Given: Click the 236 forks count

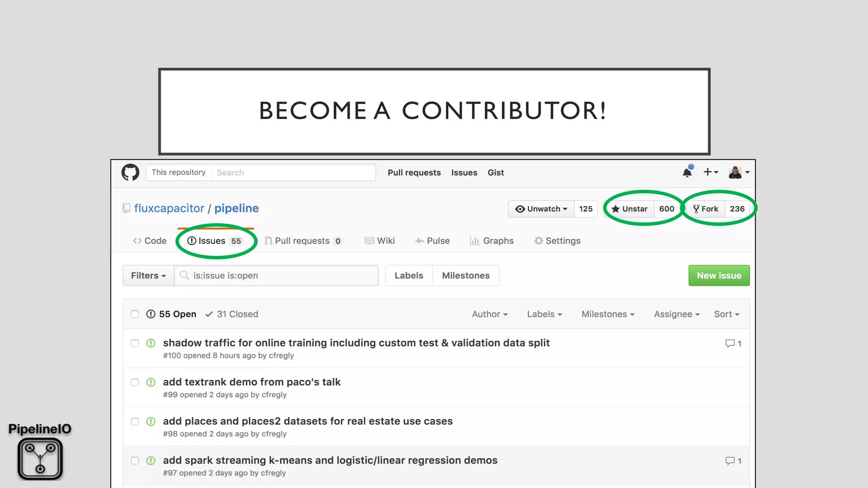Looking at the screenshot, I should click(737, 209).
